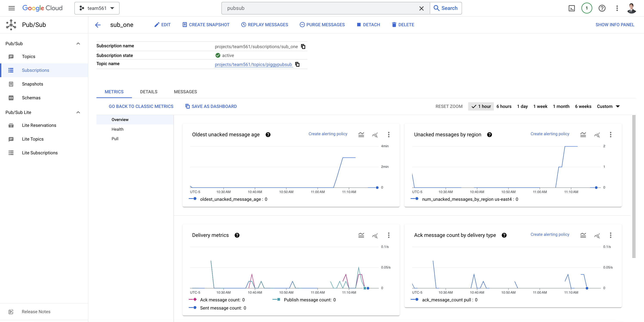Set time range to 1 week
644x322 pixels.
540,106
